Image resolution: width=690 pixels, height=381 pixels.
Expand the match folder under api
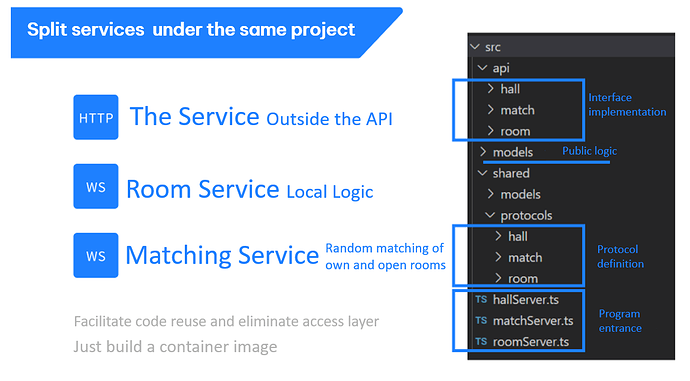pos(491,110)
